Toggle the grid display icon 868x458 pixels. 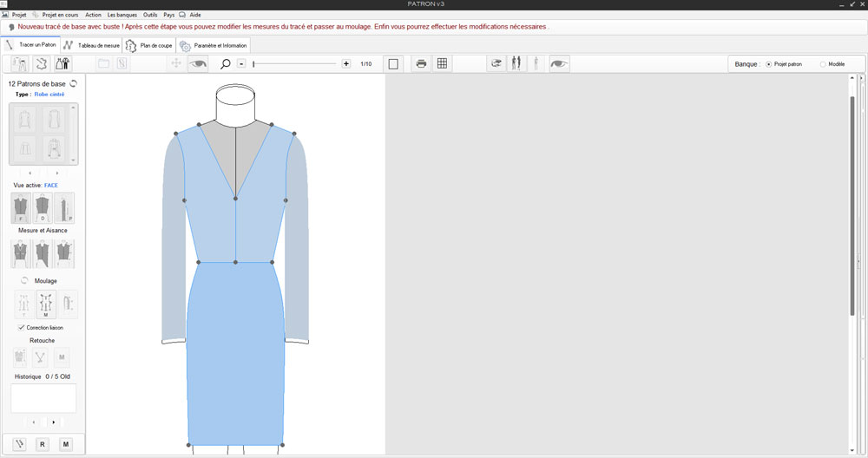point(442,63)
